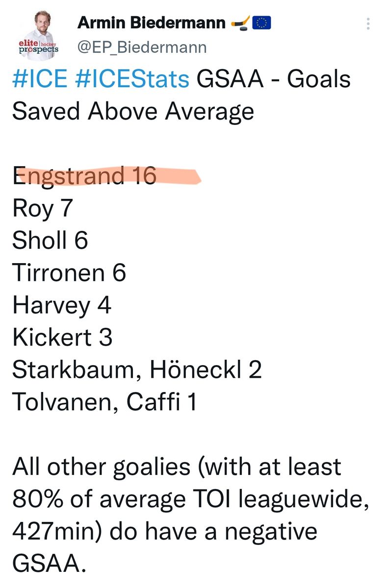Tap the "Starkbaum, Höneckl 2" line
The image size is (388, 588).
[x=137, y=369]
